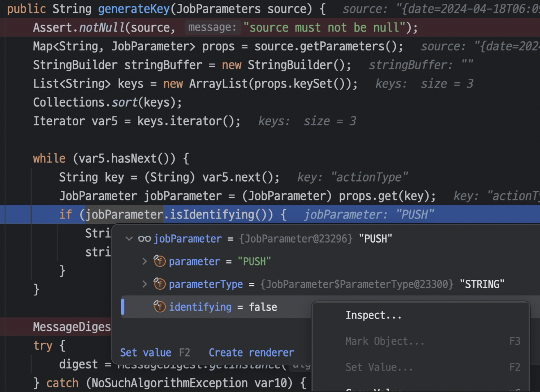Click the generateKey method name

click(x=134, y=9)
